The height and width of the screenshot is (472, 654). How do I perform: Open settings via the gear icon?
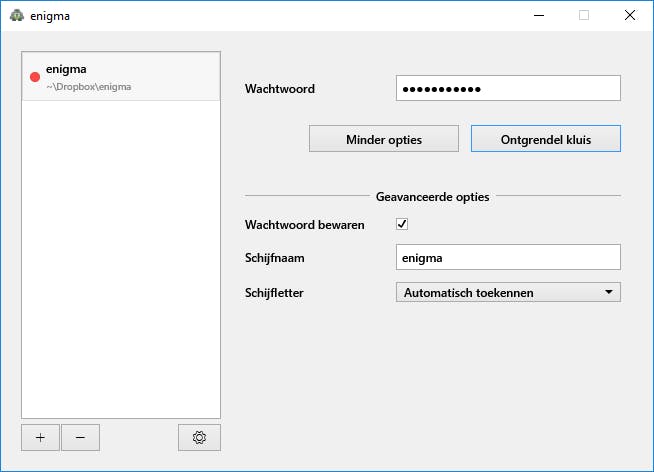199,437
